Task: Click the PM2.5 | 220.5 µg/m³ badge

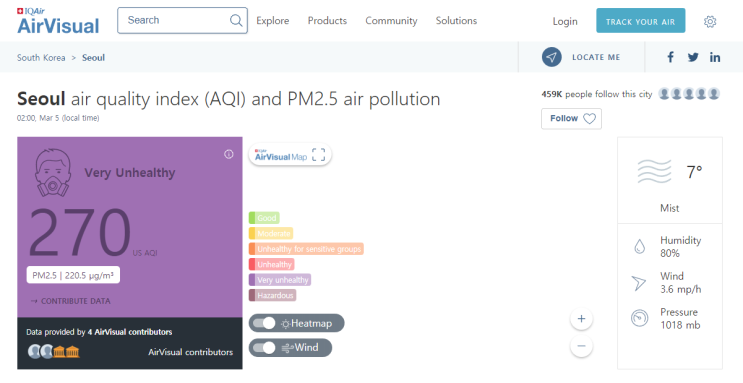Action: (73, 275)
